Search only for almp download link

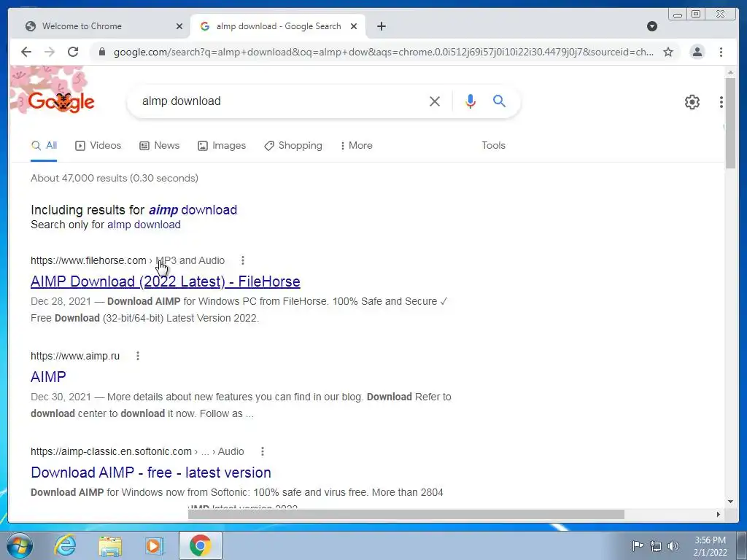pos(144,225)
